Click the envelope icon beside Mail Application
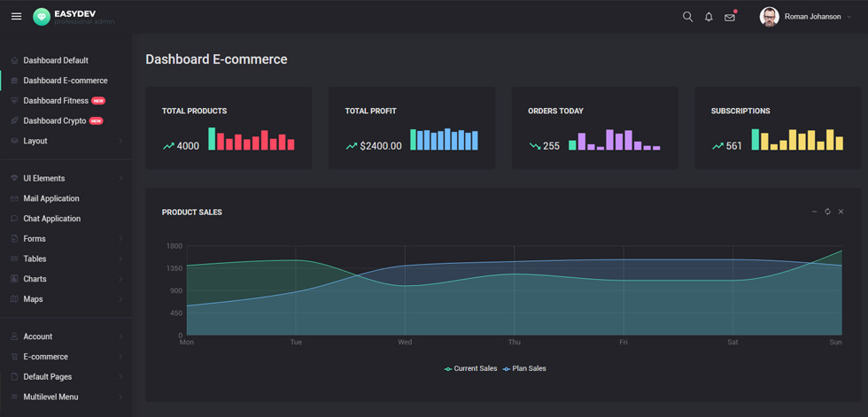Viewport: 868px width, 417px height. click(x=14, y=198)
